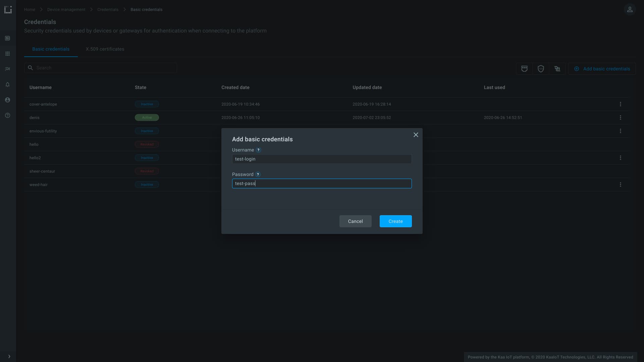Click the Inactive badge for weed-hair
The image size is (644, 362).
147,185
